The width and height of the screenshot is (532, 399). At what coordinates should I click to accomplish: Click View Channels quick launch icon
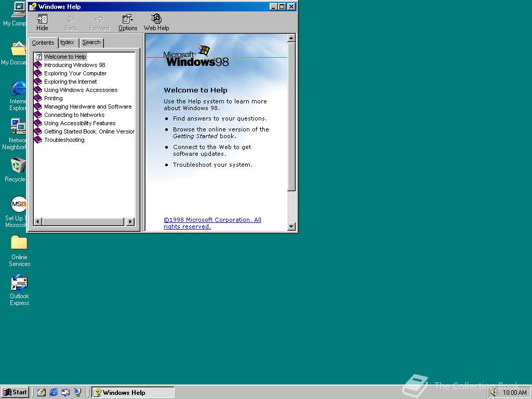(78, 392)
